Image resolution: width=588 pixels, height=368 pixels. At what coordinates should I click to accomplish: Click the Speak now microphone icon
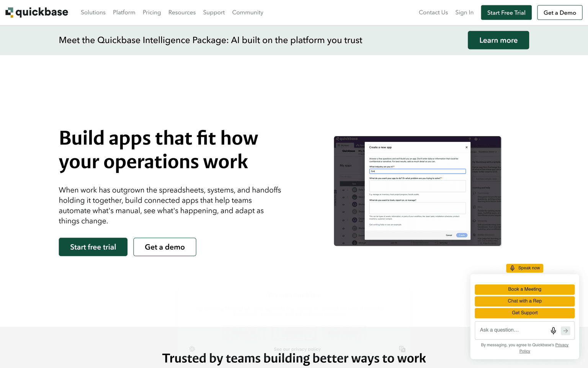click(512, 268)
